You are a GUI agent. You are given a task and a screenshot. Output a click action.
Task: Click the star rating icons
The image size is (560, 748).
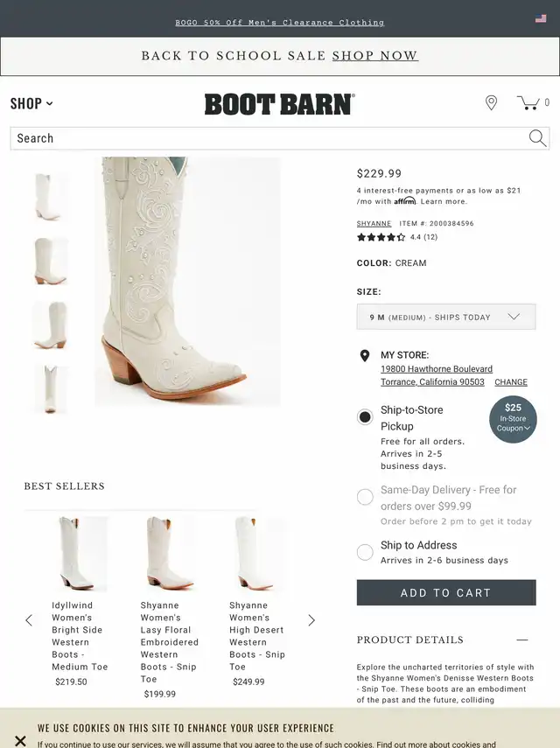coord(381,237)
